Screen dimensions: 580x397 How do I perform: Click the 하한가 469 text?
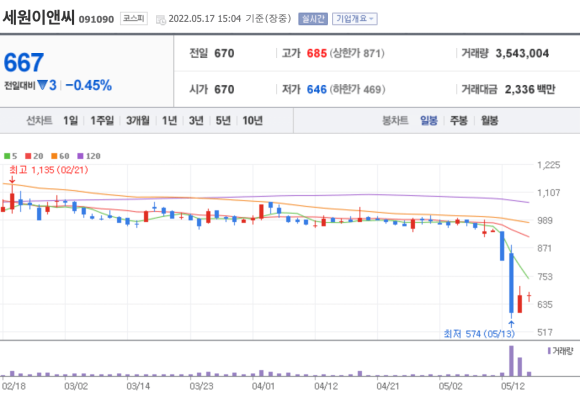pyautogui.click(x=357, y=89)
